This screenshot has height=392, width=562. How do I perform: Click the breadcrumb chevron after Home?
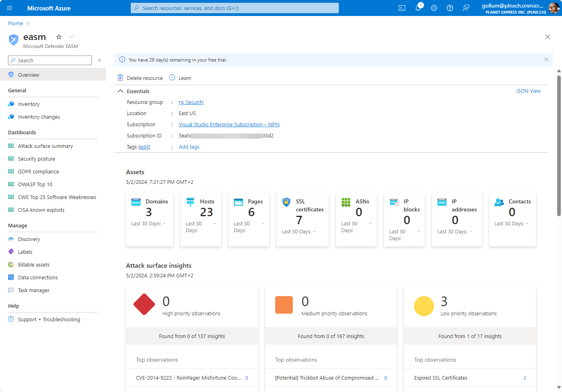(x=28, y=24)
